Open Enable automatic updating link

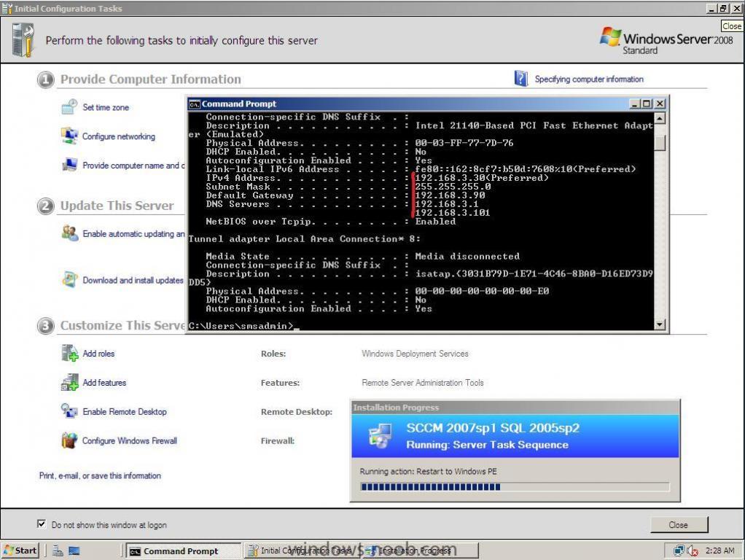(133, 234)
